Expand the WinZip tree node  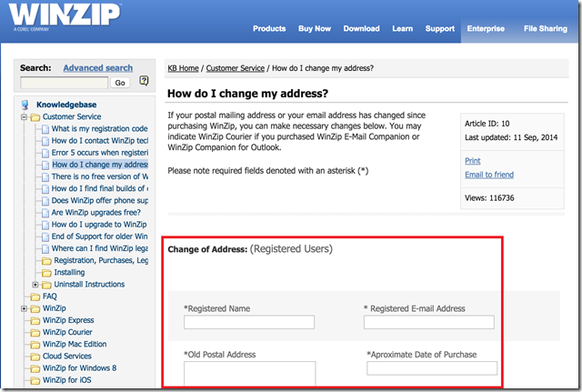point(25,308)
